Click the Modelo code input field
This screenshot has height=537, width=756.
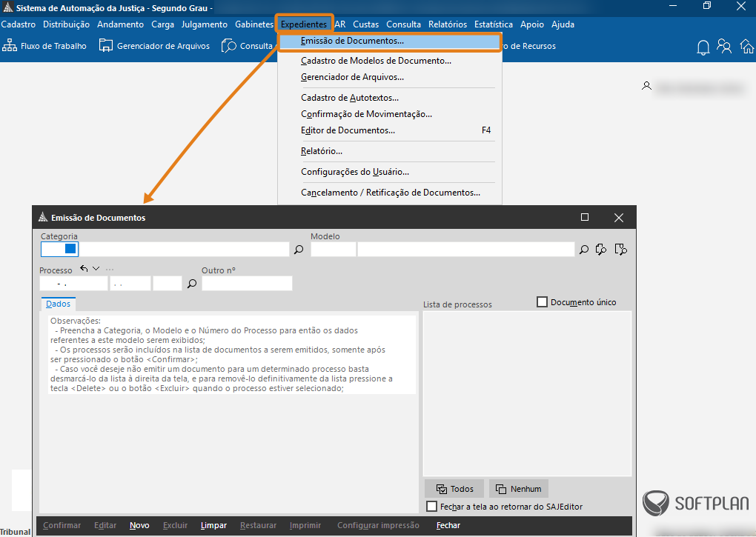334,249
